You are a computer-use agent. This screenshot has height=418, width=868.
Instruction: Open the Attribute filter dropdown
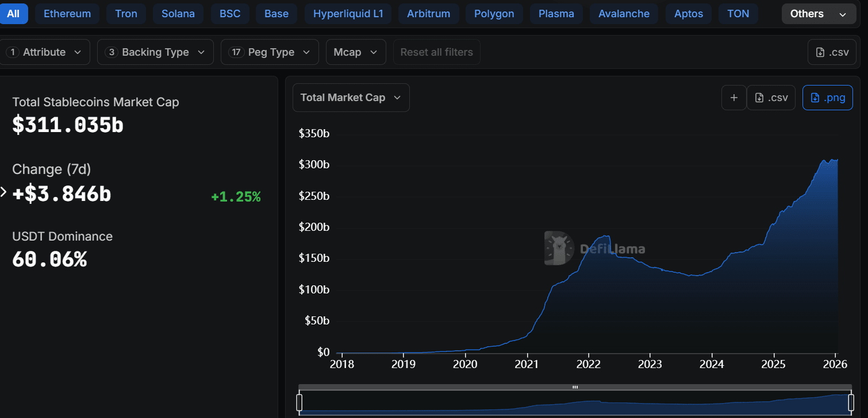(x=45, y=52)
